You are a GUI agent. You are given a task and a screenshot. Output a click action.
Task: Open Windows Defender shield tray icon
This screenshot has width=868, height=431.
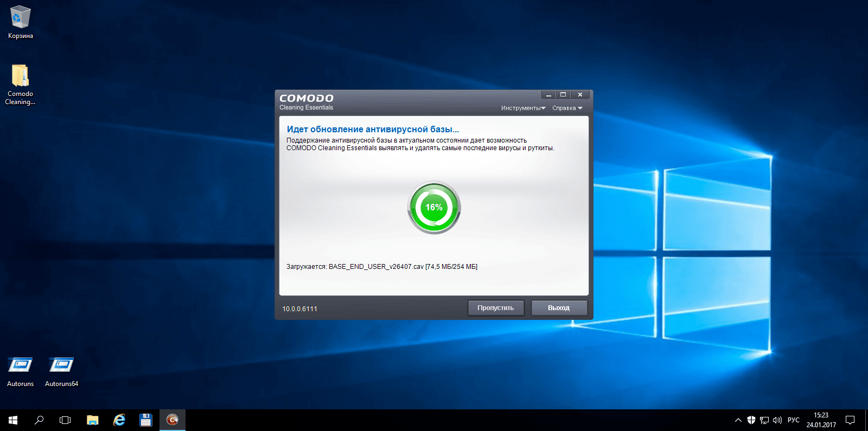tap(751, 420)
